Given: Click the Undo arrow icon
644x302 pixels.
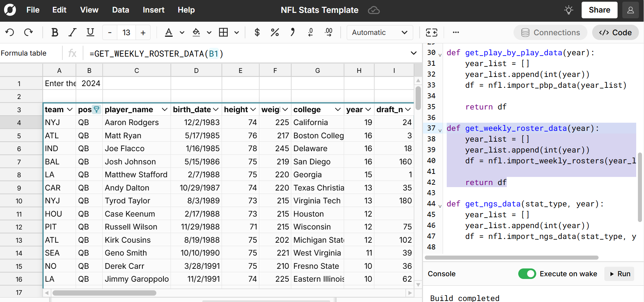Looking at the screenshot, I should point(10,33).
